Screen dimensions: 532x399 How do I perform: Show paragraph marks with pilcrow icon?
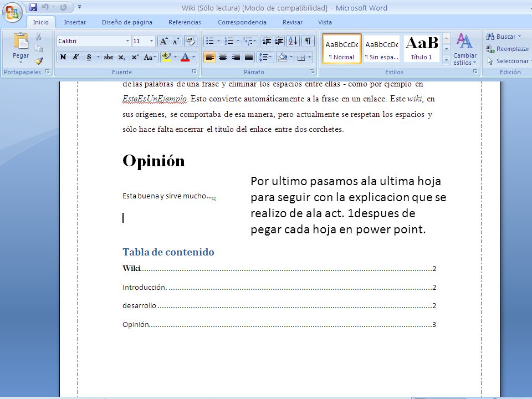pyautogui.click(x=308, y=41)
